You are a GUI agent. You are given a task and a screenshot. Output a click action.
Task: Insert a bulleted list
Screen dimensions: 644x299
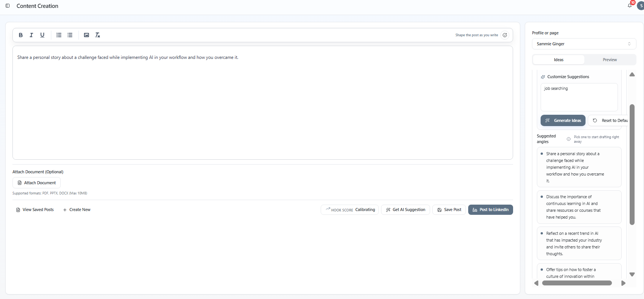click(70, 35)
